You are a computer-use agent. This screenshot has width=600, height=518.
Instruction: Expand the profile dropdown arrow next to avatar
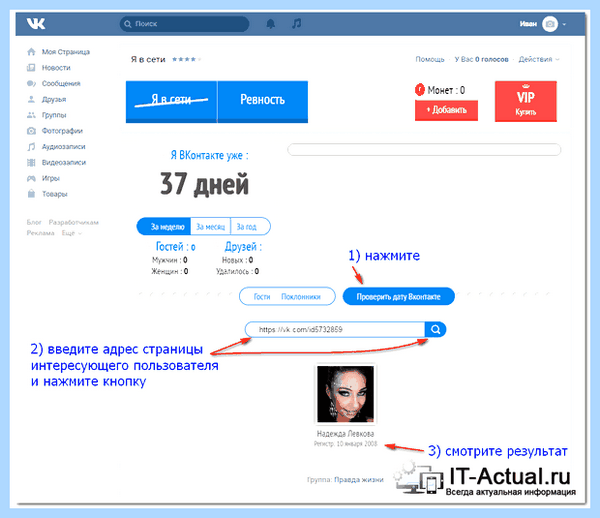click(x=564, y=24)
